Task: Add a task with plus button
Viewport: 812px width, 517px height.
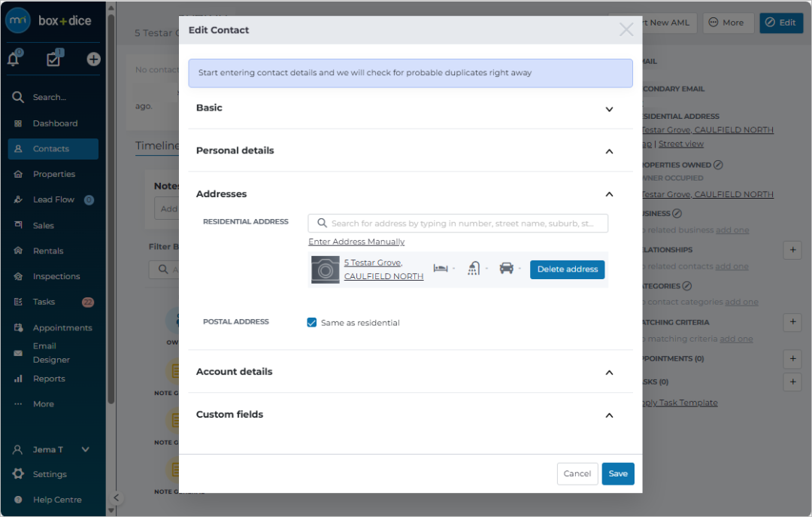Action: pos(793,382)
